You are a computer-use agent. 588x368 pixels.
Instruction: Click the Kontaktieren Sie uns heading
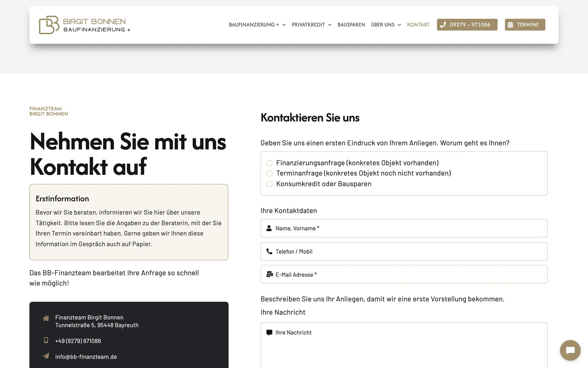click(310, 118)
